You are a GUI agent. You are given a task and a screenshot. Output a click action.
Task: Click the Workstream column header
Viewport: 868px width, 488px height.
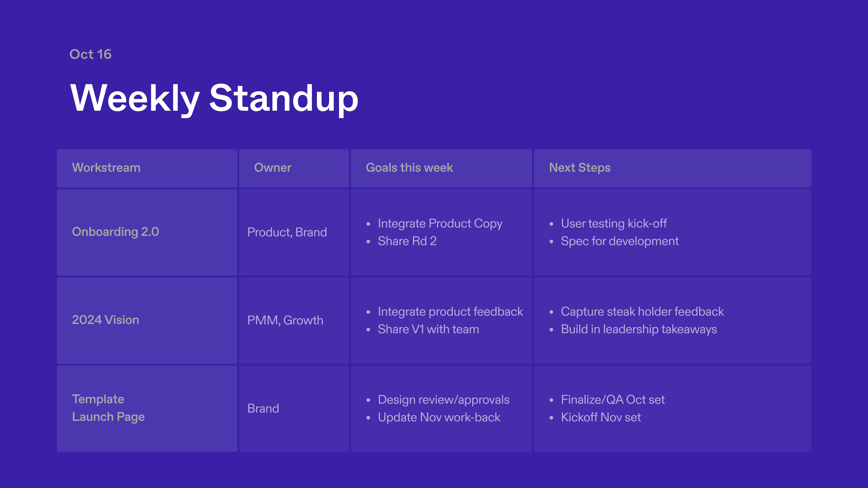106,168
